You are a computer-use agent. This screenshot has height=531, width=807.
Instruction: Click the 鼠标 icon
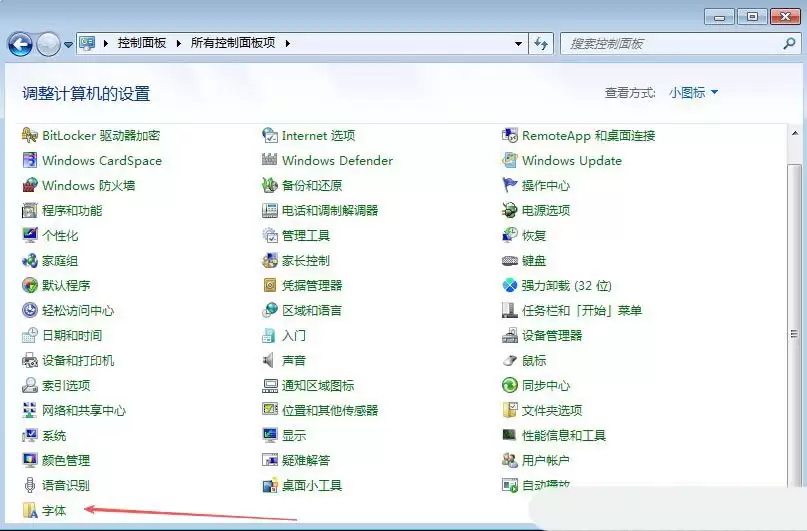pyautogui.click(x=510, y=360)
